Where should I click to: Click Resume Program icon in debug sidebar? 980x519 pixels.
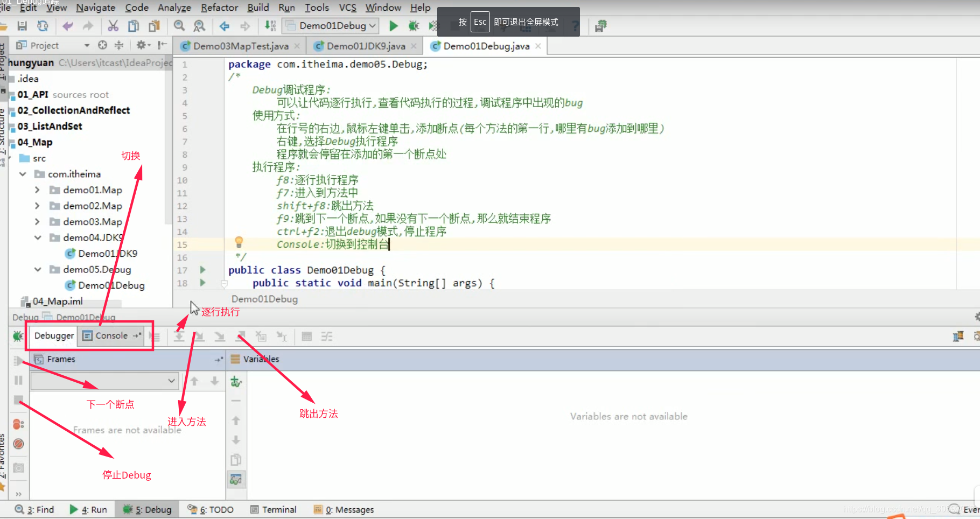pos(18,360)
